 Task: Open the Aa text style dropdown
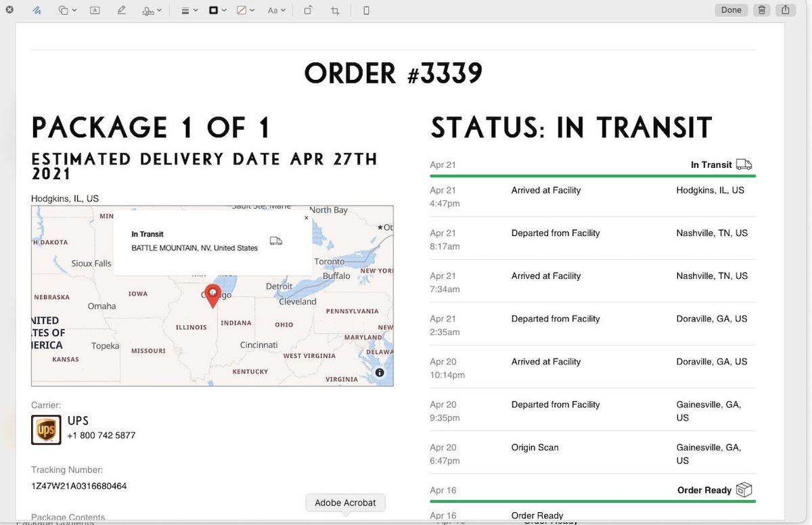pyautogui.click(x=273, y=10)
